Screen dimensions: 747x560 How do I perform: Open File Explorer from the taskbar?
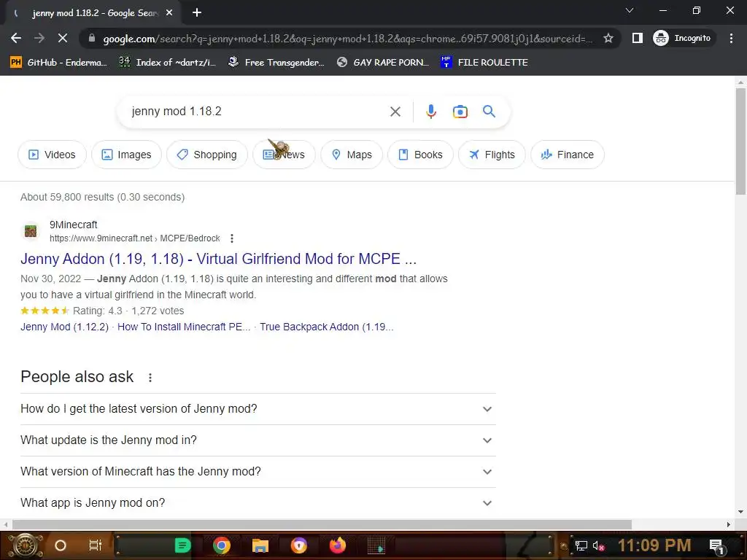tap(260, 545)
